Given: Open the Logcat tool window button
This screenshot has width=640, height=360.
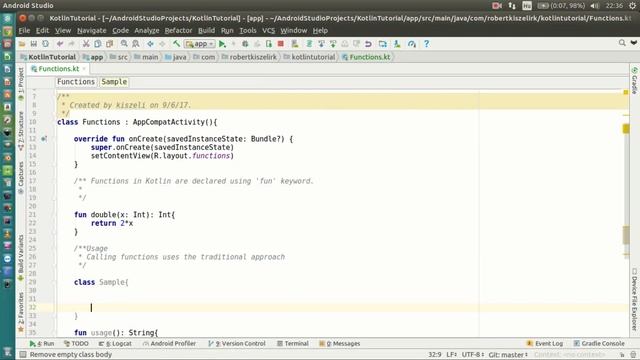Looking at the screenshot, I should [x=115, y=344].
